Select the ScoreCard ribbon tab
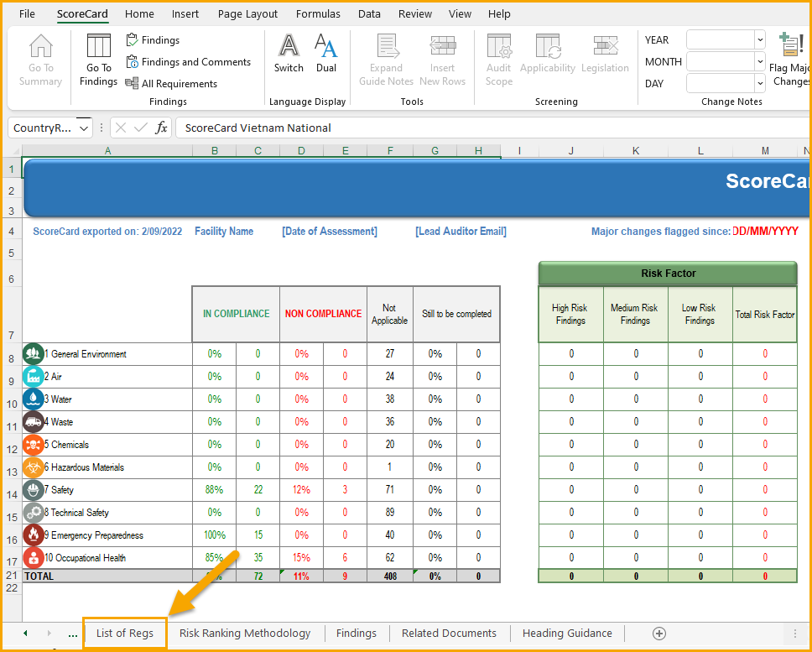The height and width of the screenshot is (652, 812). click(82, 14)
